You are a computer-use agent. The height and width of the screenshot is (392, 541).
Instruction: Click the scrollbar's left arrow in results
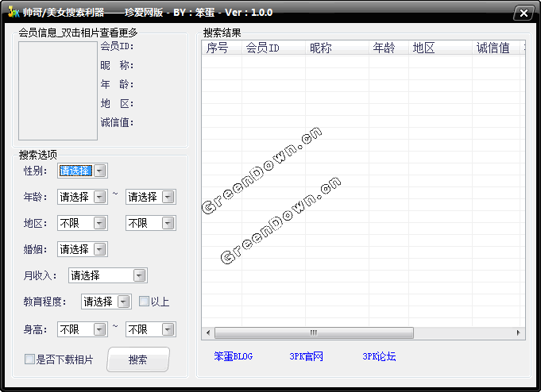[x=208, y=332]
